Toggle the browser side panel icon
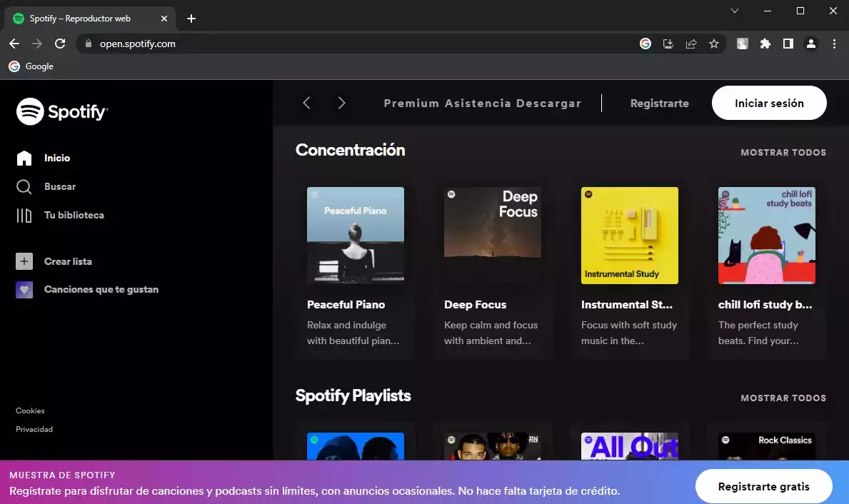The image size is (849, 504). click(x=788, y=44)
